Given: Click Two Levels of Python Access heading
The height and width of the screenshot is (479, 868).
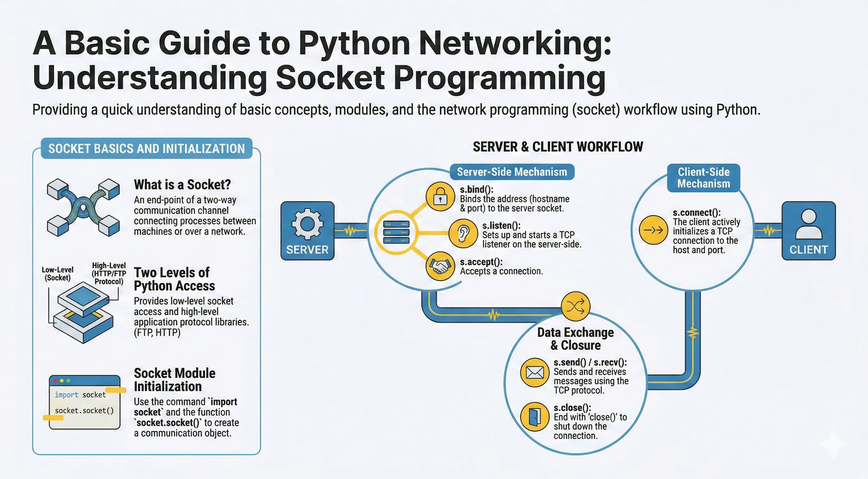Looking at the screenshot, I should (175, 279).
